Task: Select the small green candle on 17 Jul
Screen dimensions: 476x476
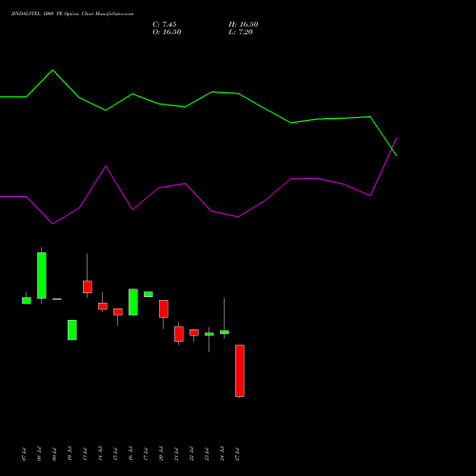Action: 149,294
